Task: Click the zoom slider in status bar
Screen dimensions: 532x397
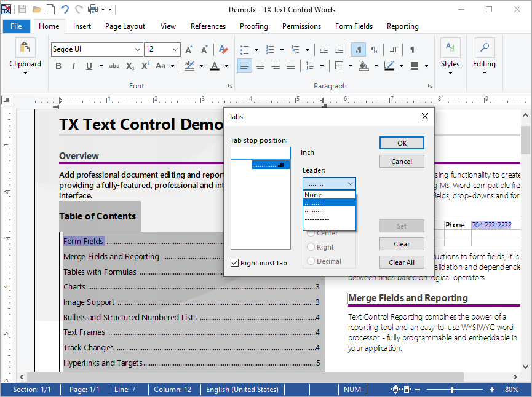Action: [x=453, y=390]
